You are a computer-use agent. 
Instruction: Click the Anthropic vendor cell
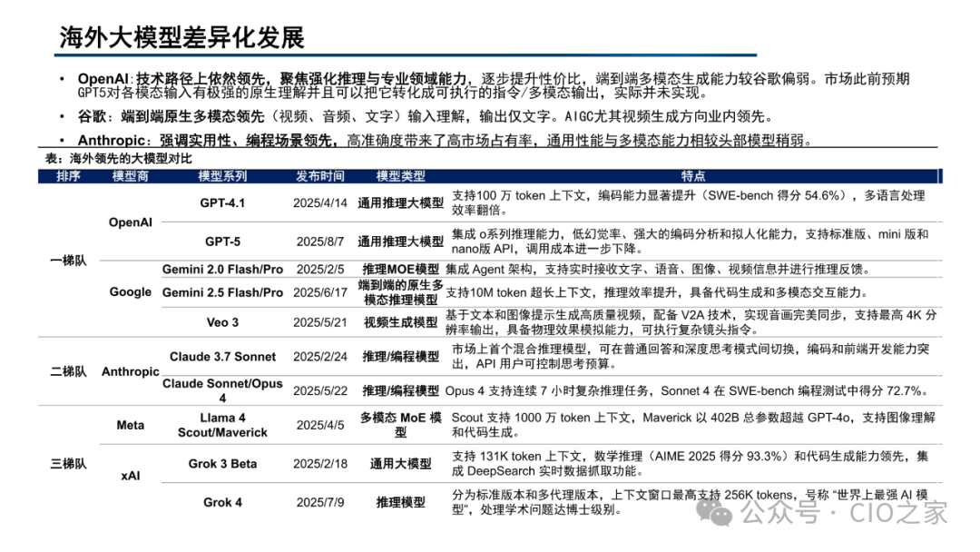click(130, 371)
